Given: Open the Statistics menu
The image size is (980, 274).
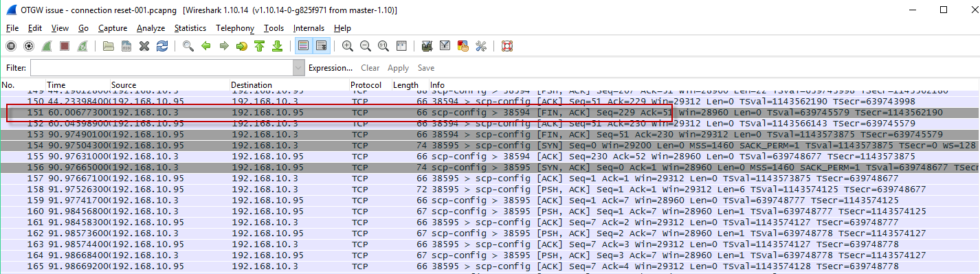Looking at the screenshot, I should [190, 28].
